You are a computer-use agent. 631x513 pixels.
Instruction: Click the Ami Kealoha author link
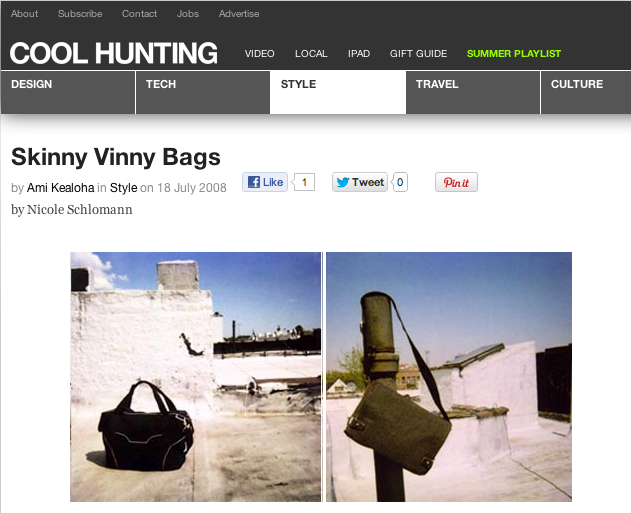(60, 187)
